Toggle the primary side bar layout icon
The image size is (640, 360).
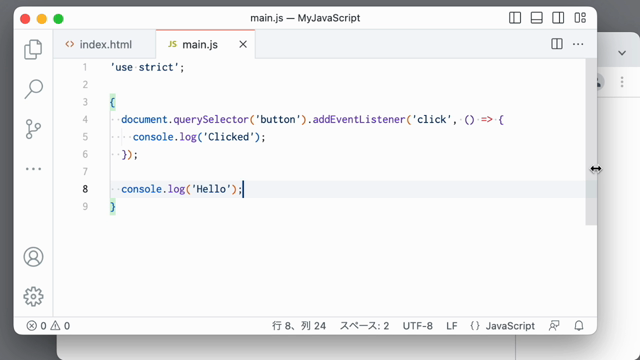[x=515, y=18]
